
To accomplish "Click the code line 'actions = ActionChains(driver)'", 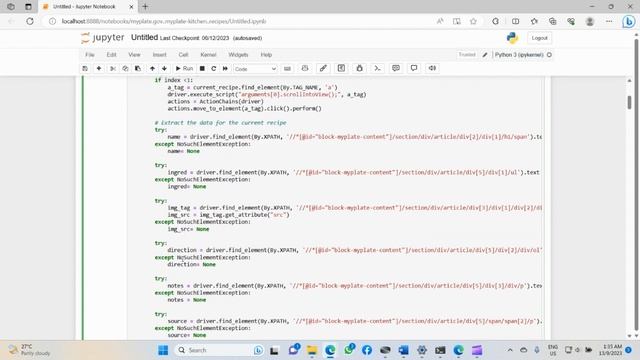I will 216,102.
